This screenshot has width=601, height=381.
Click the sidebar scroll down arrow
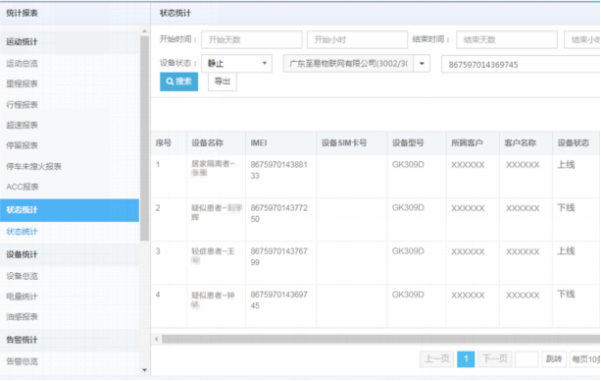(x=145, y=370)
